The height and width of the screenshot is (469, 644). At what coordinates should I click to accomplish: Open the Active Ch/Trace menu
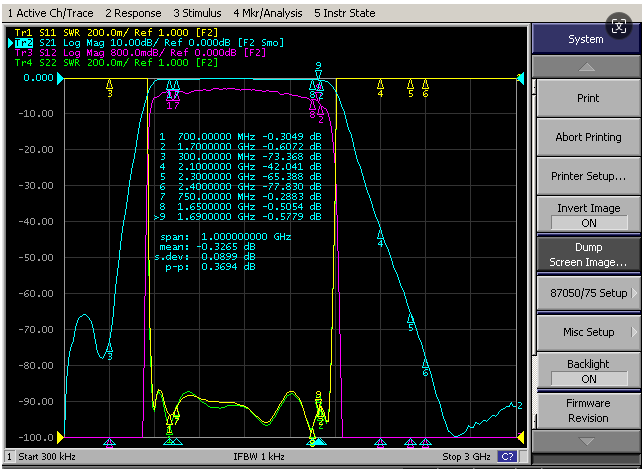point(50,13)
